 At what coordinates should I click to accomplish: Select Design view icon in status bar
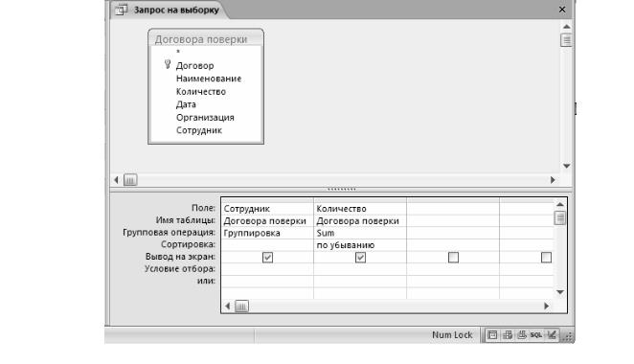(x=552, y=335)
